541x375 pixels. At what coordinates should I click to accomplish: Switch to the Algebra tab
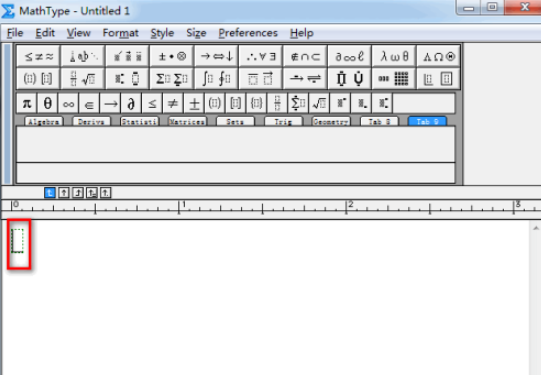tap(43, 121)
